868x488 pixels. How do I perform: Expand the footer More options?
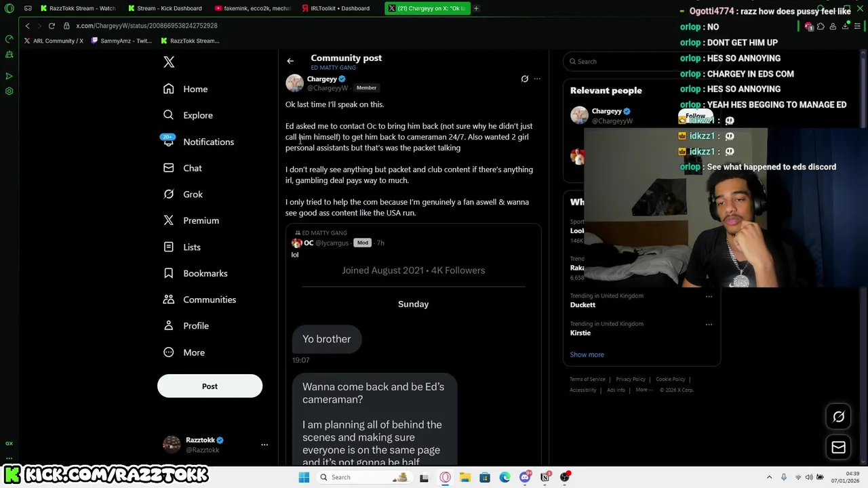coord(644,390)
